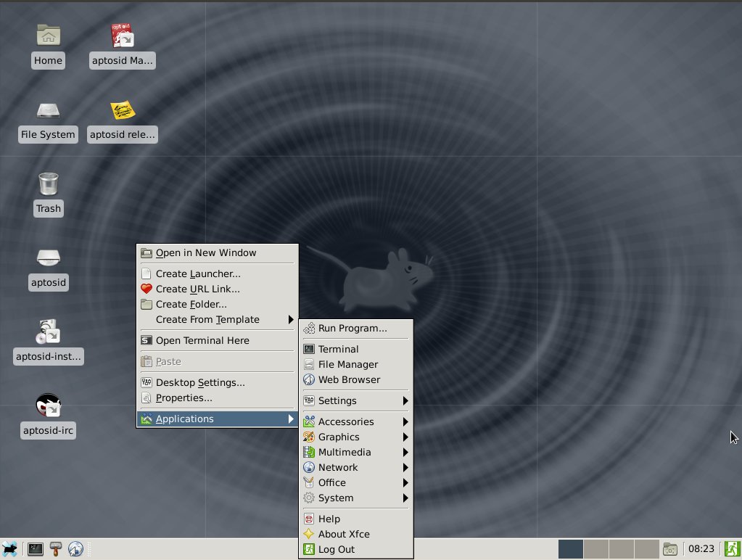Select the Trash desktop icon
The image size is (742, 560).
pyautogui.click(x=49, y=184)
